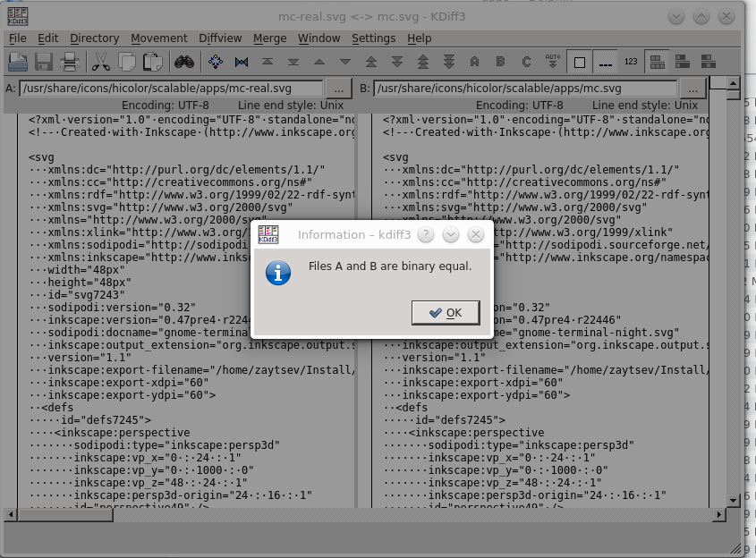756x558 pixels.
Task: Click the Print toolbar icon
Action: [70, 62]
